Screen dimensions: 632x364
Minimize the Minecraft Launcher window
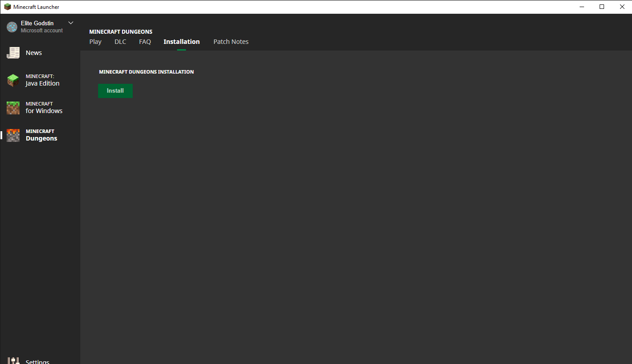581,7
